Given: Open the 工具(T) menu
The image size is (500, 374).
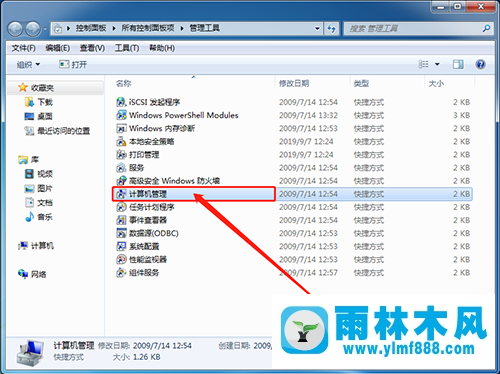Looking at the screenshot, I should tap(127, 48).
